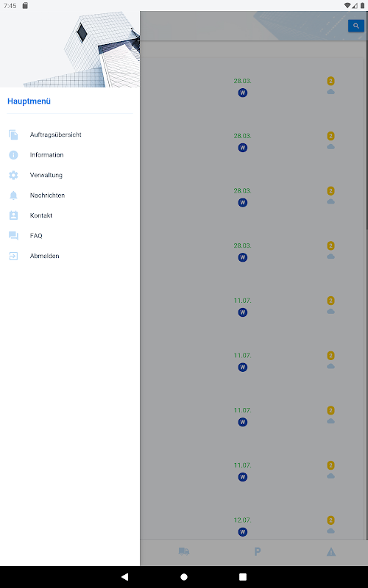The width and height of the screenshot is (368, 588).
Task: Tap the Android home circle button
Action: pos(184,577)
